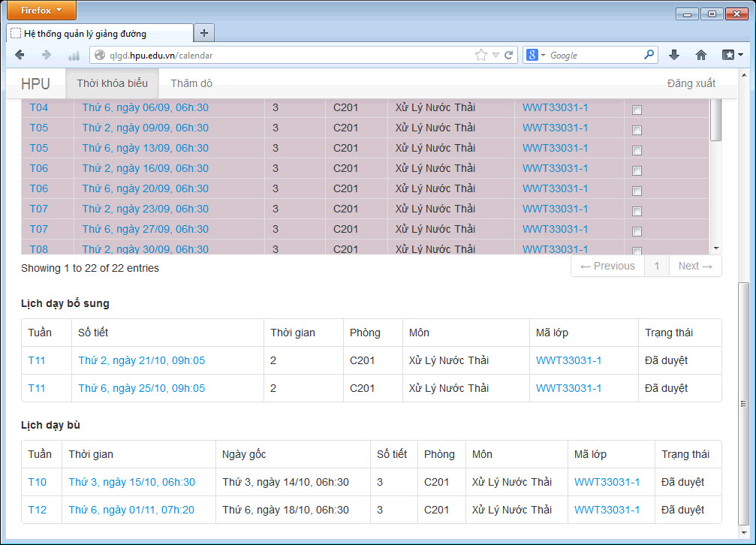This screenshot has height=545, width=756.
Task: Open the downloads arrow icon
Action: [674, 55]
